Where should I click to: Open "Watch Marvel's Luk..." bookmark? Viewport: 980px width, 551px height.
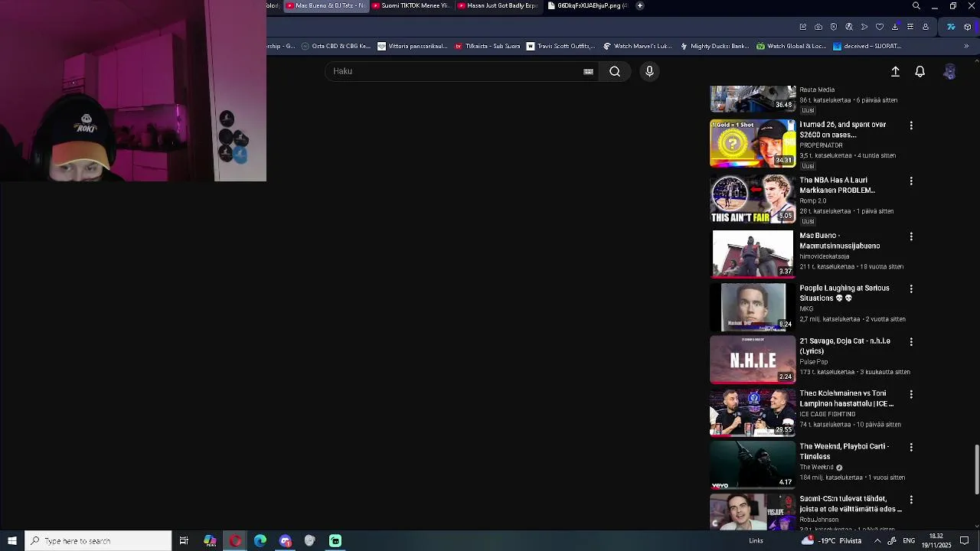(x=638, y=46)
